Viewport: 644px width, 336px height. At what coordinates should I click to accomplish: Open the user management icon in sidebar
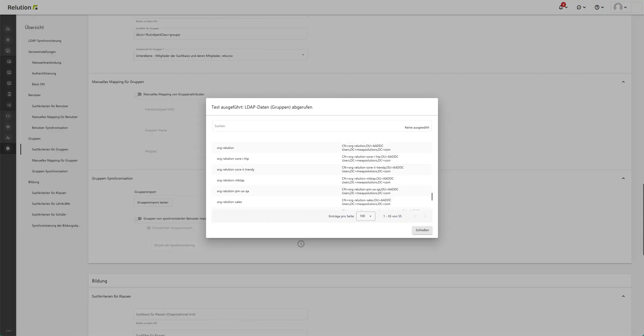[x=8, y=138]
